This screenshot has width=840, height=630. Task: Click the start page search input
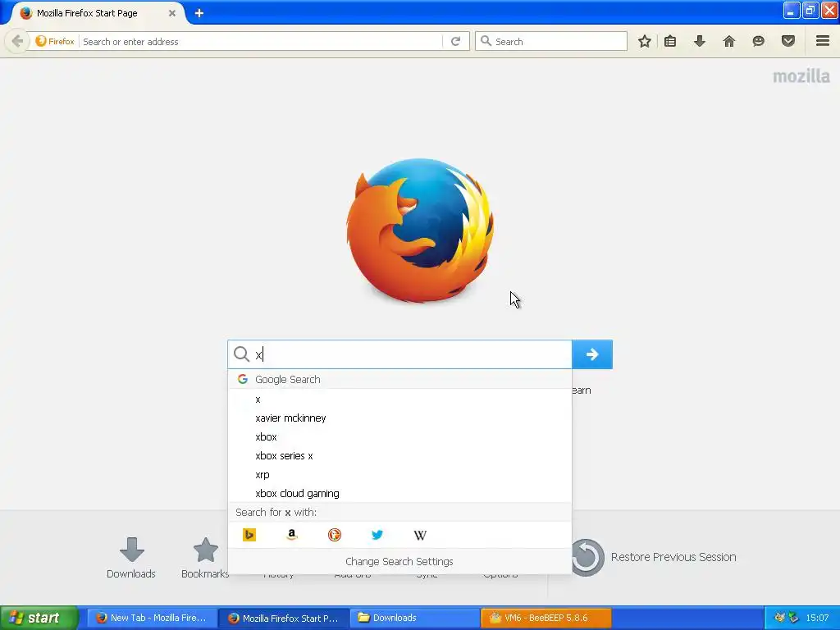(399, 354)
